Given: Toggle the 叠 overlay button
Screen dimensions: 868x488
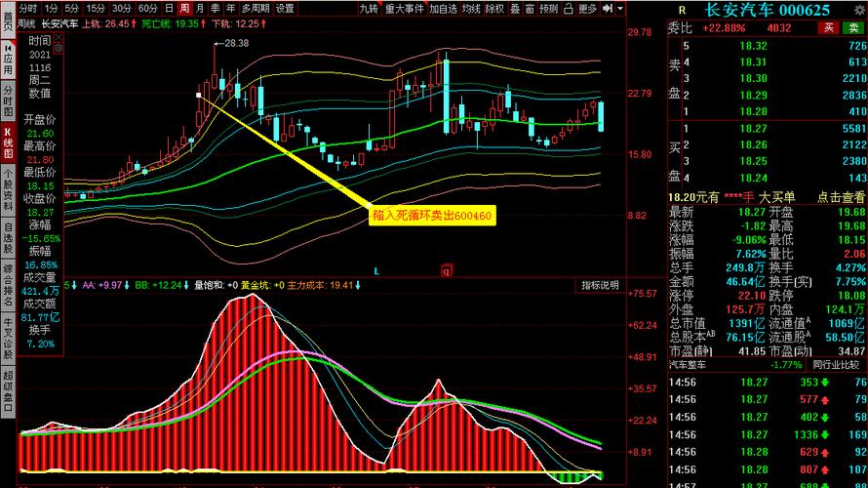Looking at the screenshot, I should point(515,9).
